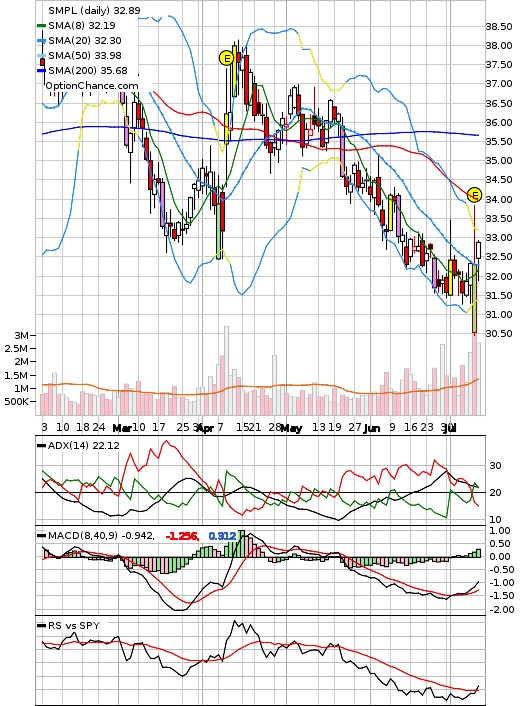Image resolution: width=526 pixels, height=706 pixels.
Task: Click the SMA(50) legend marker
Action: point(41,56)
